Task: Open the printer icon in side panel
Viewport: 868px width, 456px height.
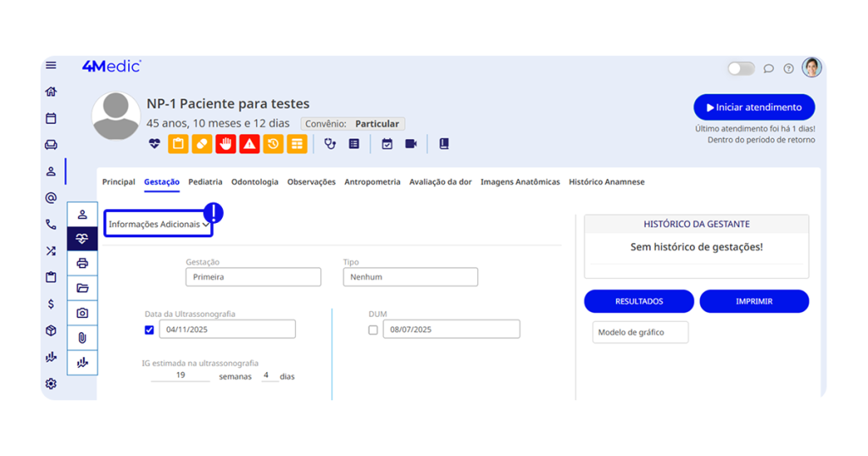Action: [x=82, y=264]
